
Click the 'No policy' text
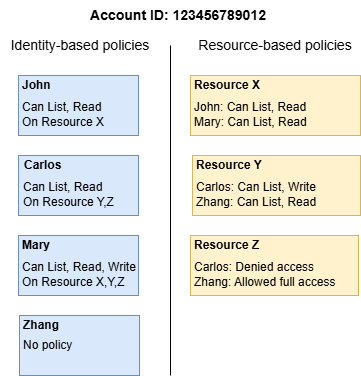click(48, 345)
